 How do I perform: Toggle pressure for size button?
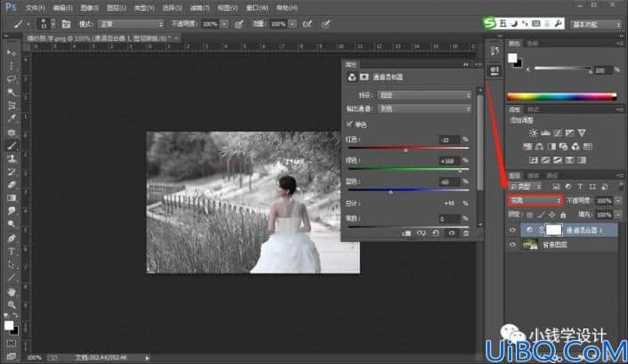[x=326, y=24]
